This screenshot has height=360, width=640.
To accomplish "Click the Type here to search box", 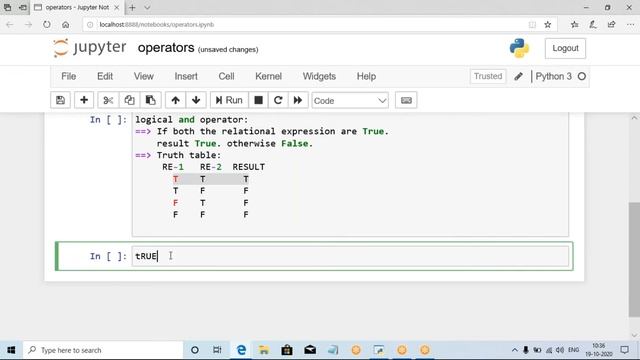I will click(x=103, y=350).
